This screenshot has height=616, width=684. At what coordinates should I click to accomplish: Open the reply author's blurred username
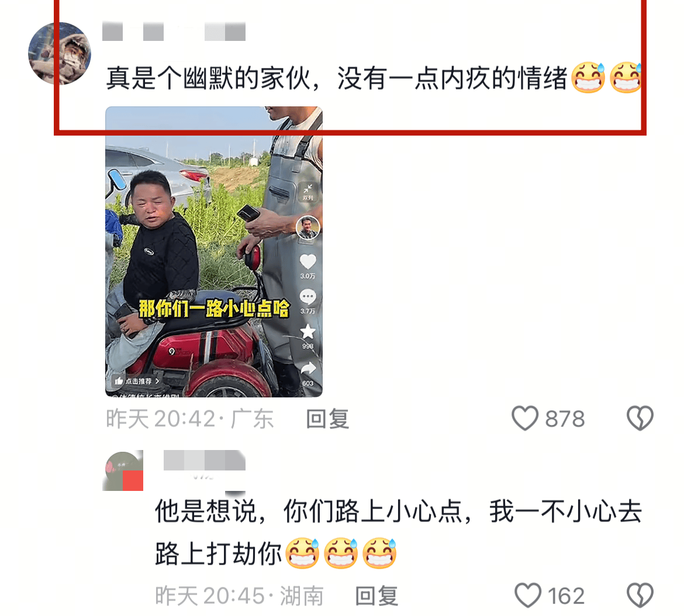pos(205,461)
